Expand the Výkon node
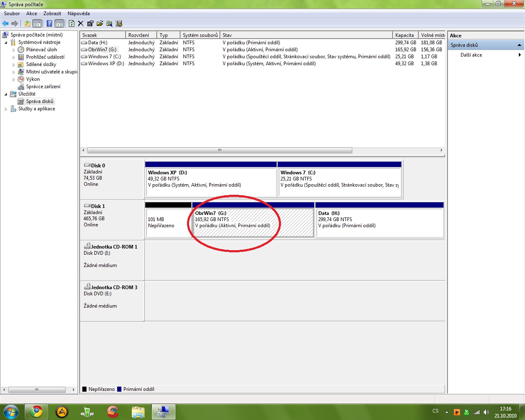The height and width of the screenshot is (420, 525). tap(14, 79)
